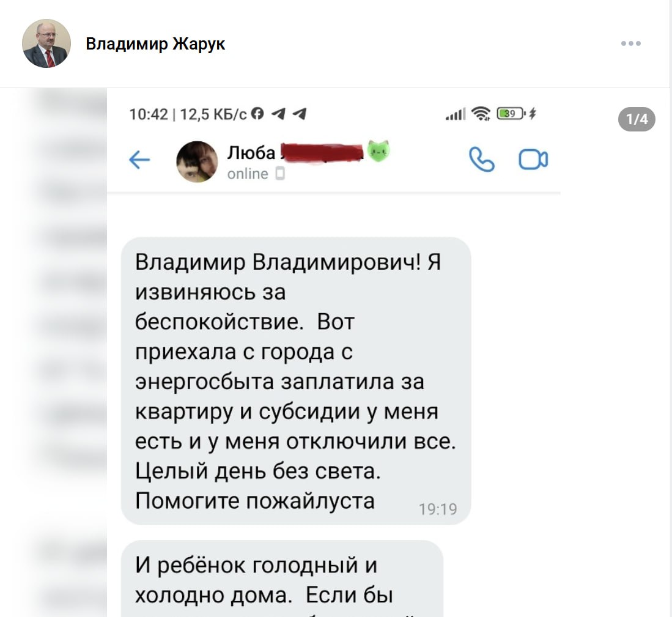This screenshot has height=617, width=672.
Task: Click message starting with Владимир Владимирович
Action: pos(296,381)
